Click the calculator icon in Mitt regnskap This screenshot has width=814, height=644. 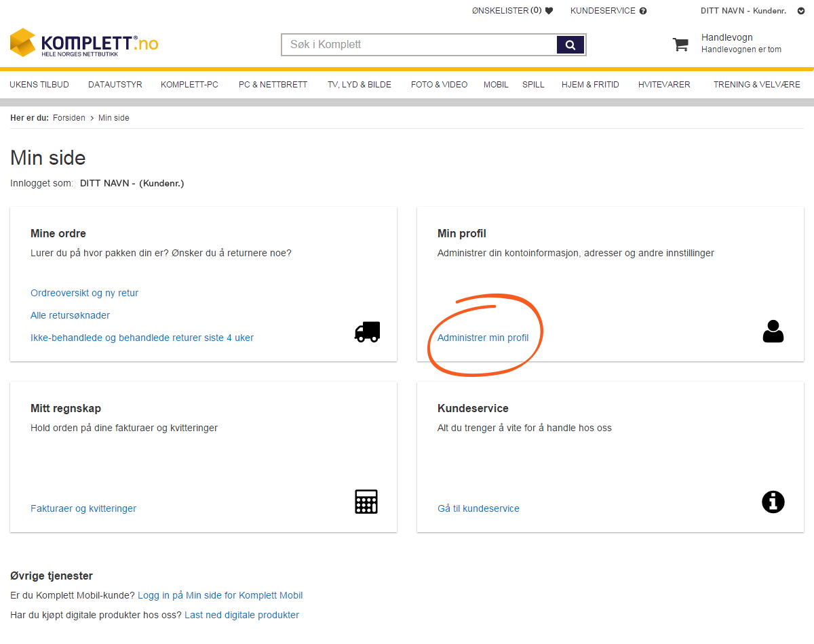366,502
